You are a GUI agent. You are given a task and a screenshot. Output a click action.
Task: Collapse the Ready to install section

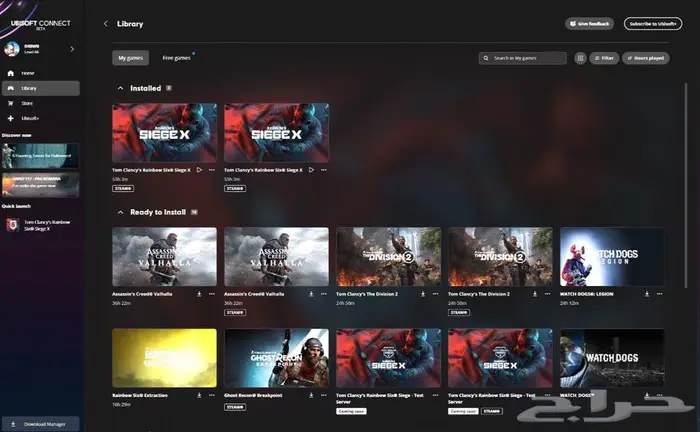[121, 212]
